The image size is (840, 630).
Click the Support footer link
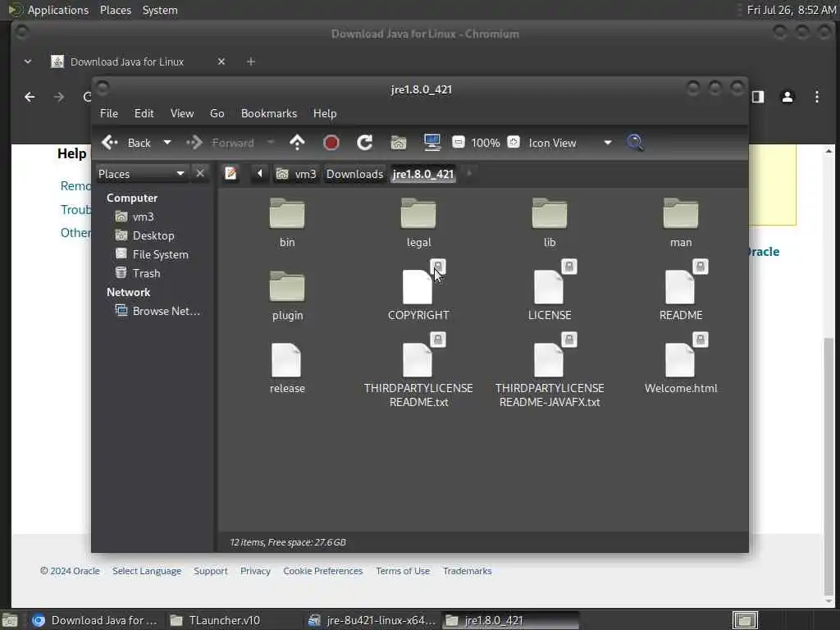pos(211,571)
